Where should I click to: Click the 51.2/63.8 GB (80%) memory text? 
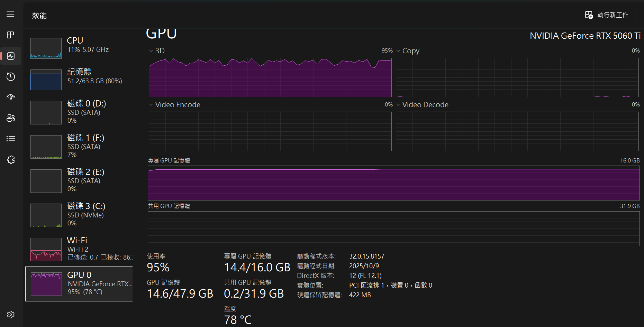click(94, 81)
